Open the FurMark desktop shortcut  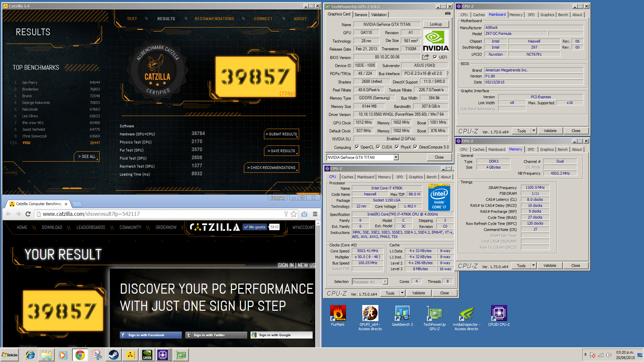(x=338, y=316)
